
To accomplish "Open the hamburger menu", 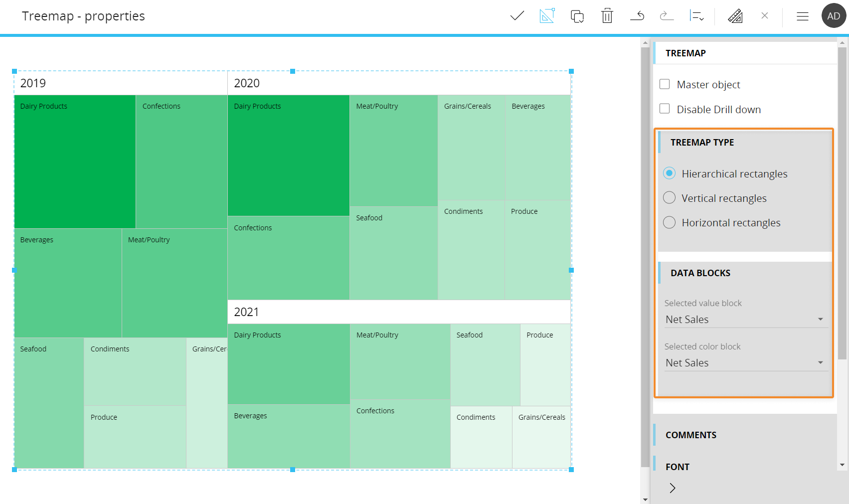I will point(802,16).
